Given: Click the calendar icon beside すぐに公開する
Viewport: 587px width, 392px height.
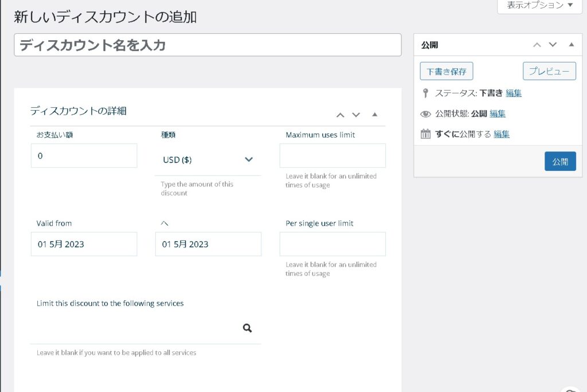Looking at the screenshot, I should point(425,134).
